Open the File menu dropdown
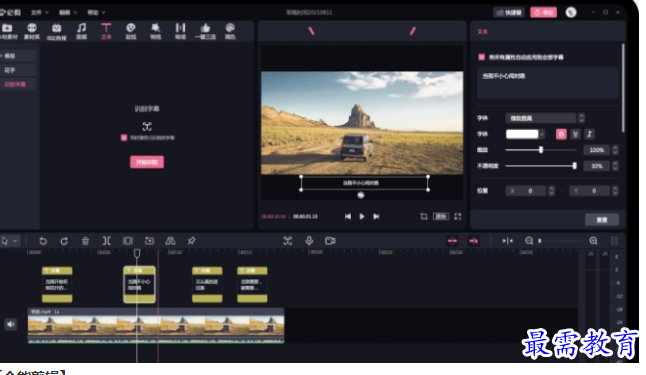This screenshot has height=375, width=646. click(40, 12)
